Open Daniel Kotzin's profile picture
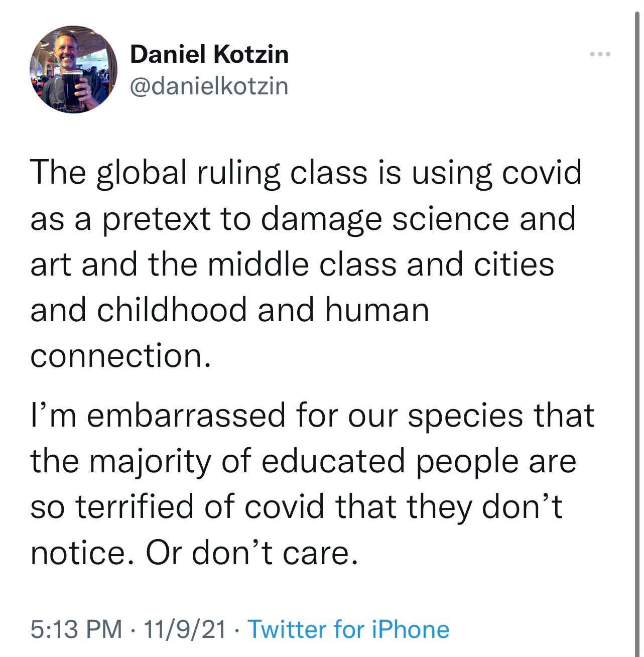 point(74,69)
